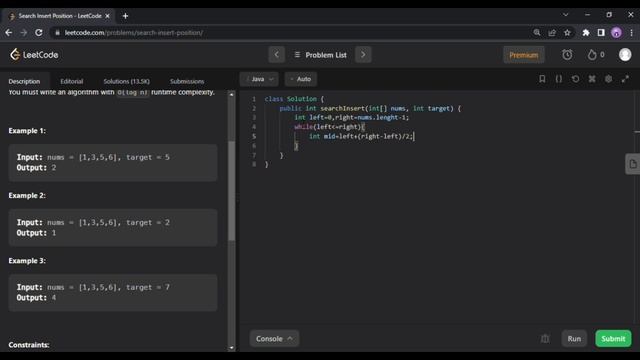
Task: Click line 2 searchInsert method text
Action: (342, 108)
